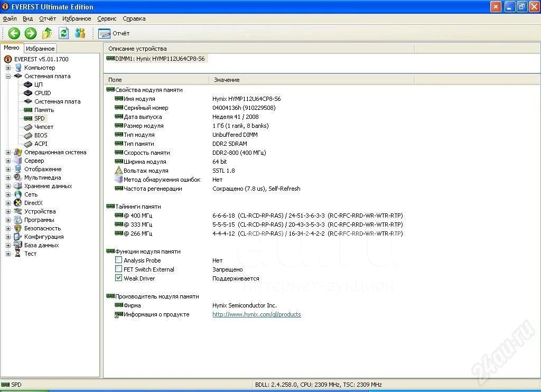Viewport: 541px width, 392px height.
Task: Click the DirectX icon in the tree
Action: 18,203
